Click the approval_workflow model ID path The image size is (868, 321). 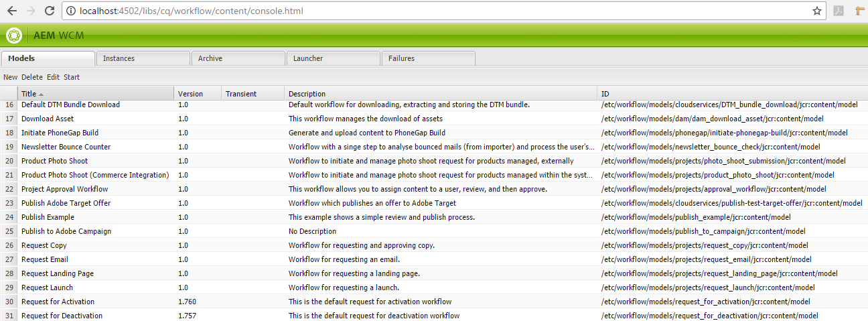tap(714, 189)
